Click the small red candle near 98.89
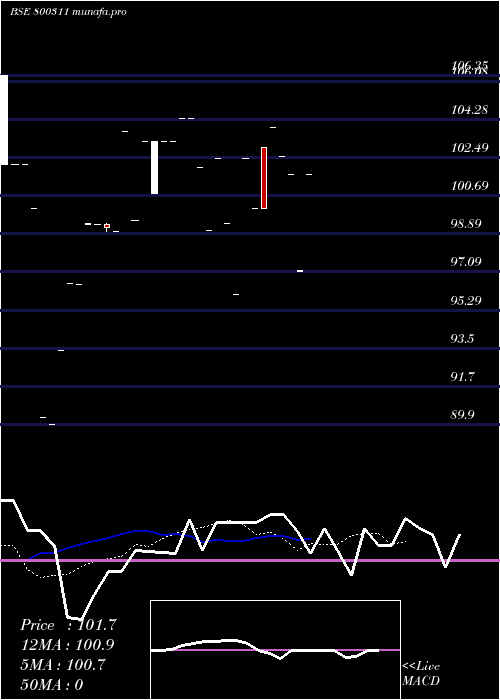Image resolution: width=500 pixels, height=700 pixels. coord(107,226)
